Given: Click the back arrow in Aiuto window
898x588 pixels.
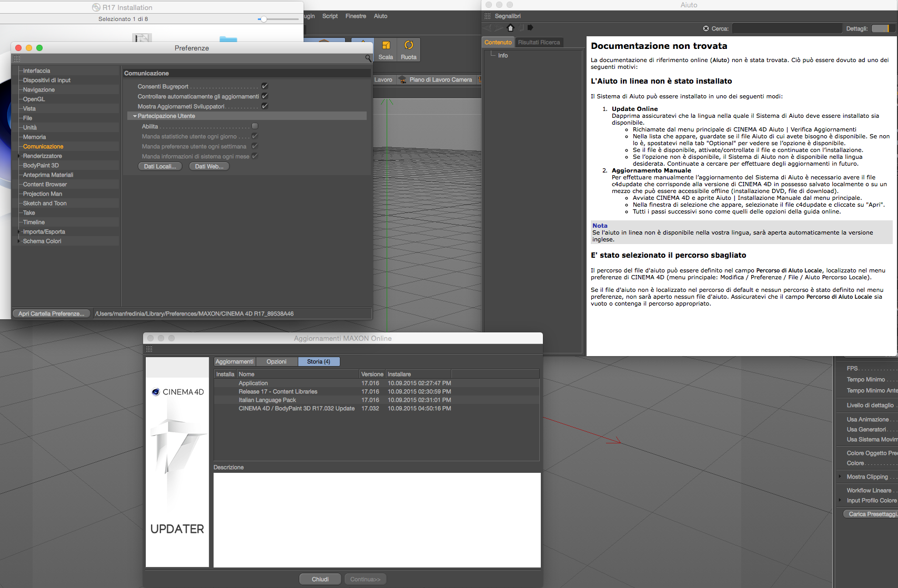Looking at the screenshot, I should [x=488, y=27].
